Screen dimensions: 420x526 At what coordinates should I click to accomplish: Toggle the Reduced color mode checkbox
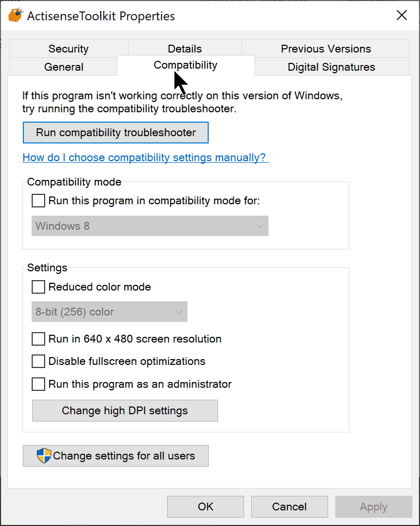(x=38, y=287)
